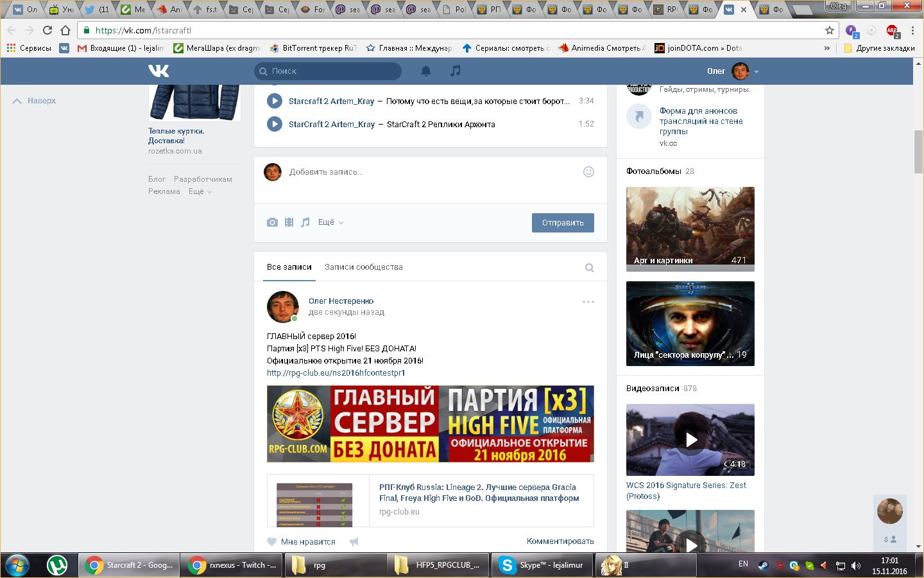Reload the page in Chrome
This screenshot has width=924, height=578.
[47, 30]
